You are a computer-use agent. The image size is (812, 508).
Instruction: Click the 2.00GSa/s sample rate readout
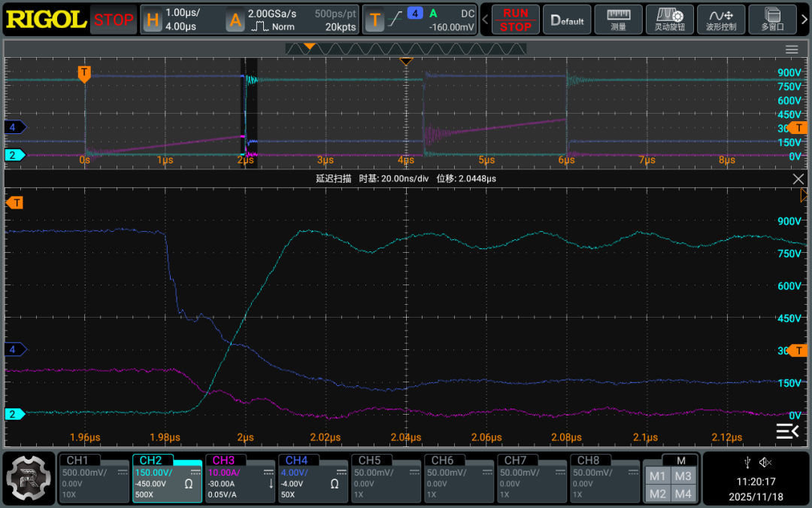(272, 14)
